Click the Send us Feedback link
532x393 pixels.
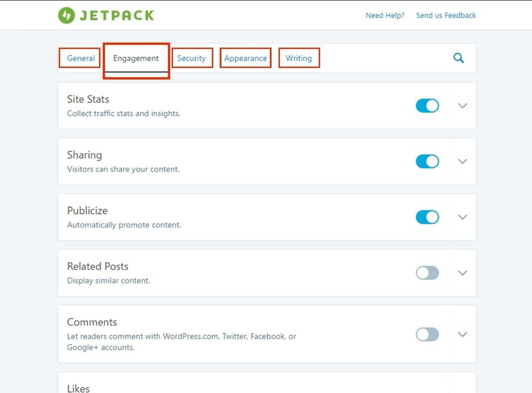446,15
